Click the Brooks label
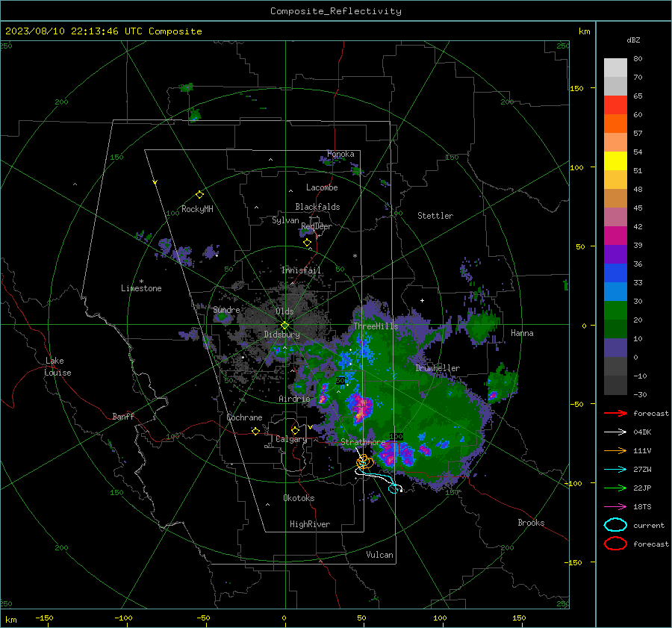Image resolution: width=672 pixels, height=628 pixels. click(531, 523)
